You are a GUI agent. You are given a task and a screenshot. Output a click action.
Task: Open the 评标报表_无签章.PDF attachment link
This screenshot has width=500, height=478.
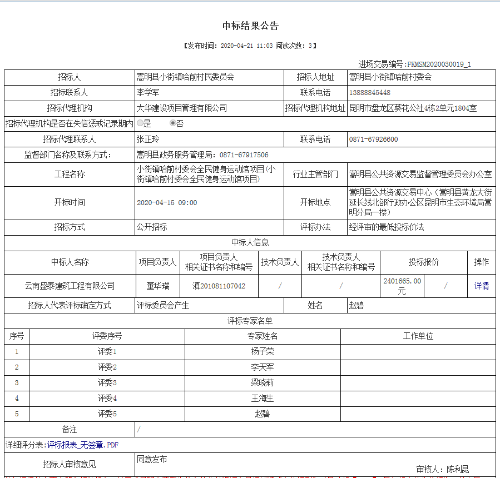click(83, 445)
